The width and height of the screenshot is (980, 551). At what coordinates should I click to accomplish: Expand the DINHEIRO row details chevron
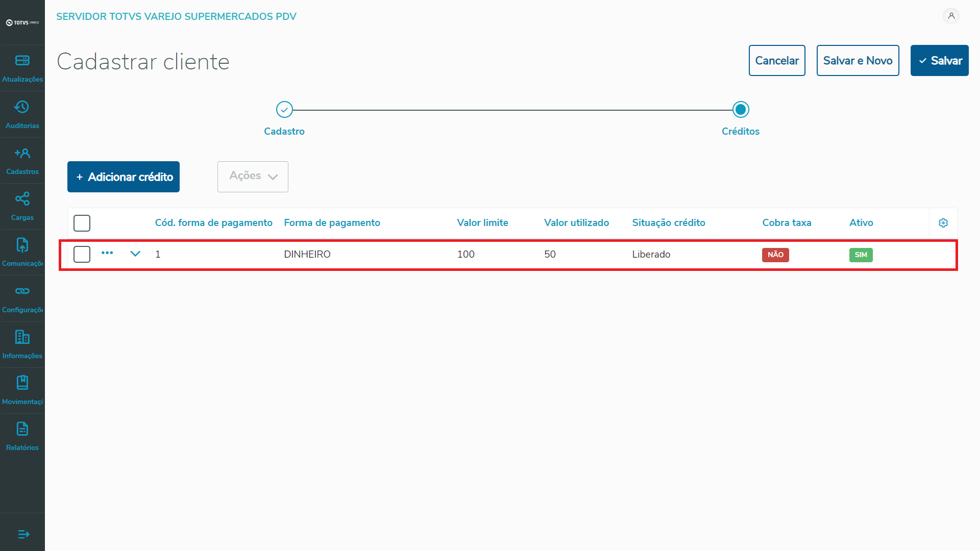pyautogui.click(x=135, y=254)
